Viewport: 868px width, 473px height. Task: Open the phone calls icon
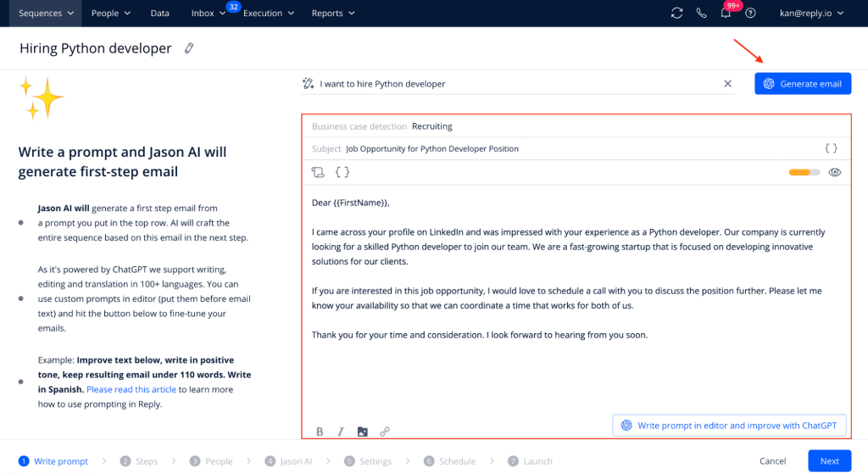tap(701, 13)
